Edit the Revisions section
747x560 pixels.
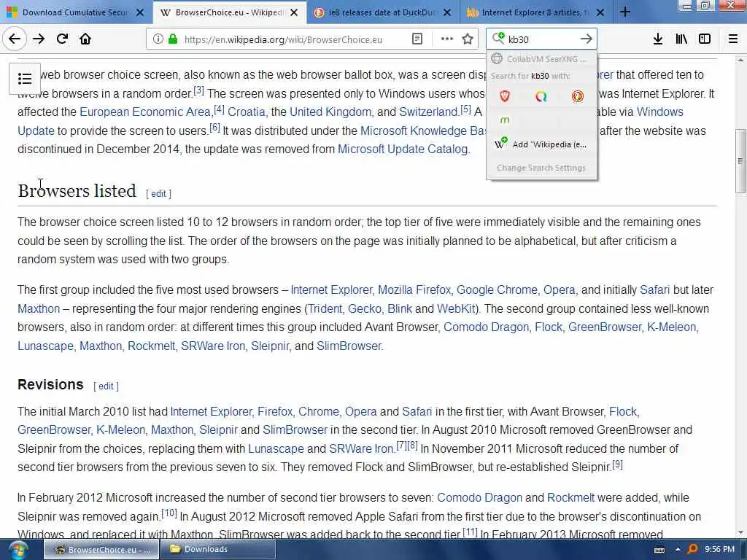tap(106, 386)
